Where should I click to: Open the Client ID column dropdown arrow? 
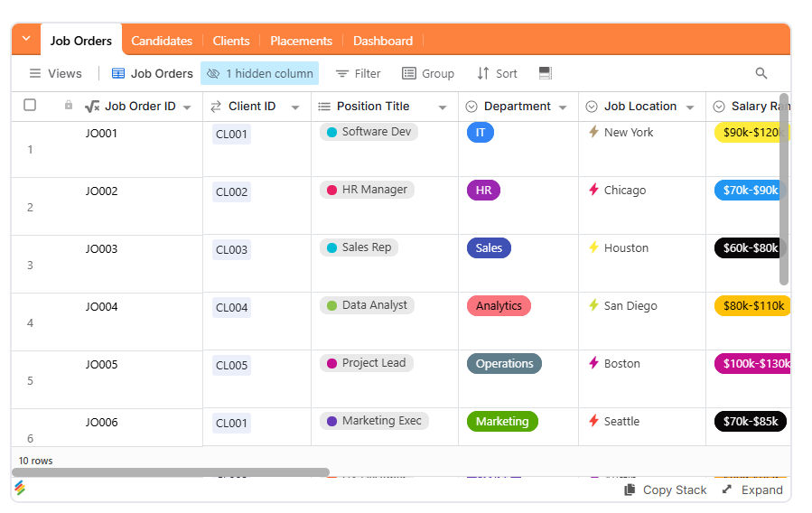click(295, 107)
